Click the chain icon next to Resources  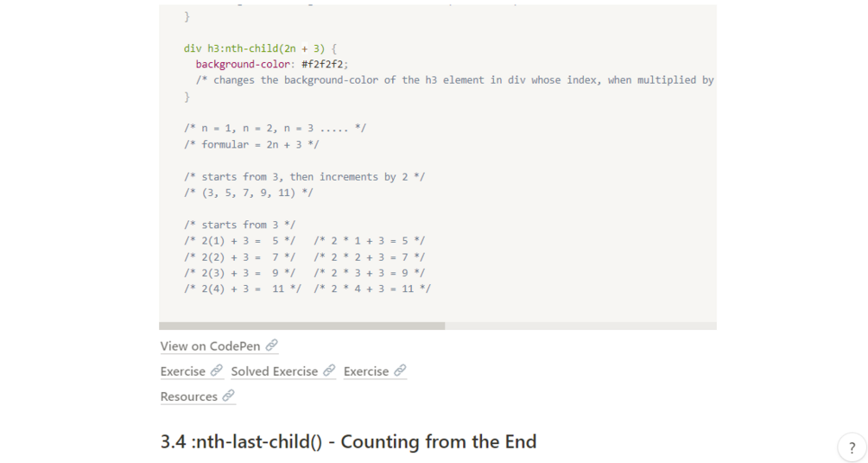click(228, 396)
